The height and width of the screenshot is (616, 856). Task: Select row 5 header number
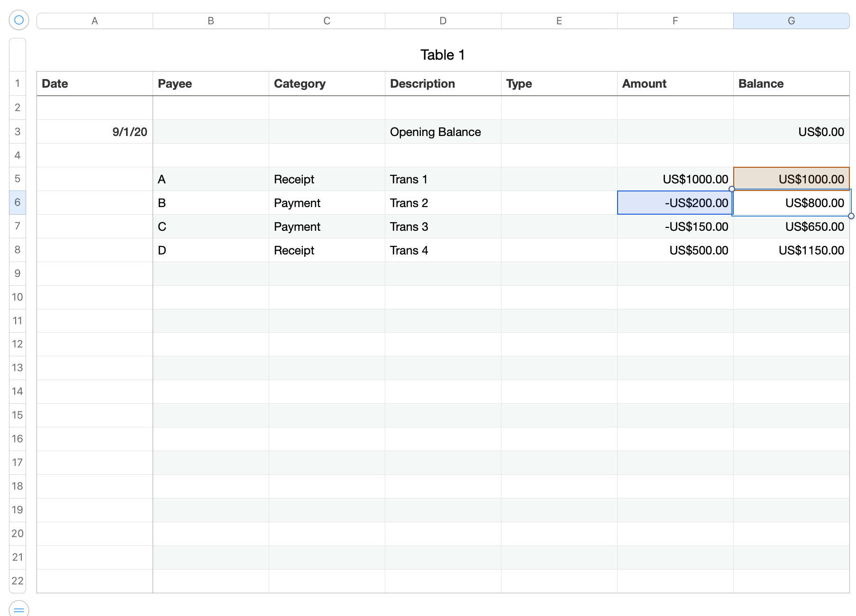(x=18, y=179)
